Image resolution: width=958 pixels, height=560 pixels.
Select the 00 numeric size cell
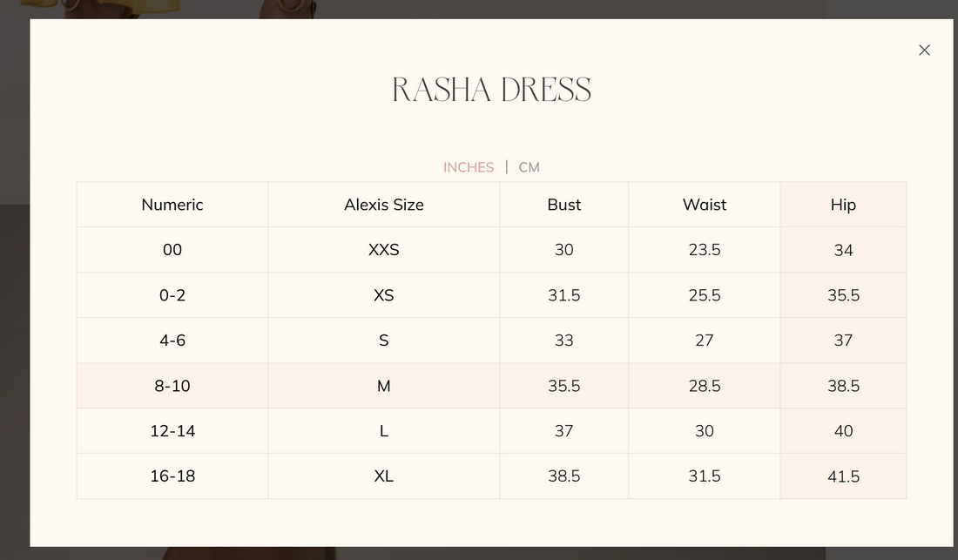pyautogui.click(x=172, y=250)
